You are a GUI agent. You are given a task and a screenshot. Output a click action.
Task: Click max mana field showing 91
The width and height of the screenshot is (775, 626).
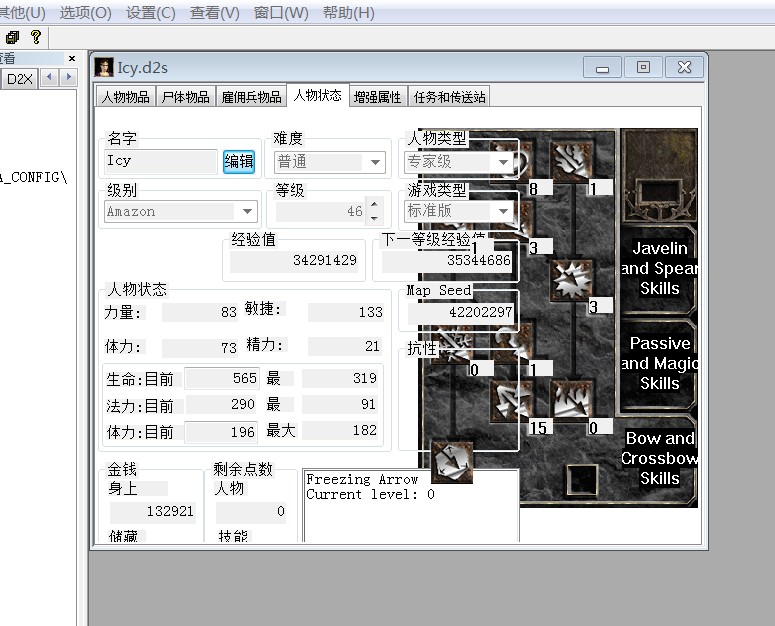point(341,405)
